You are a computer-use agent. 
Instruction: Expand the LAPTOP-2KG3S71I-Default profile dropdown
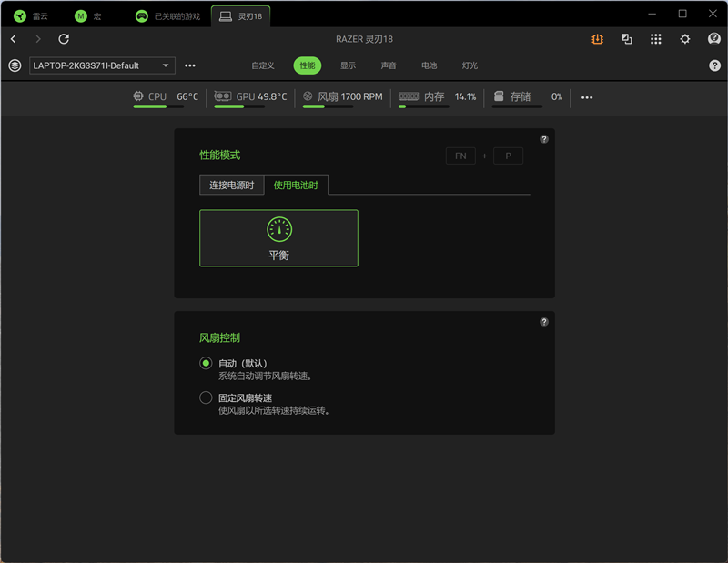coord(102,65)
